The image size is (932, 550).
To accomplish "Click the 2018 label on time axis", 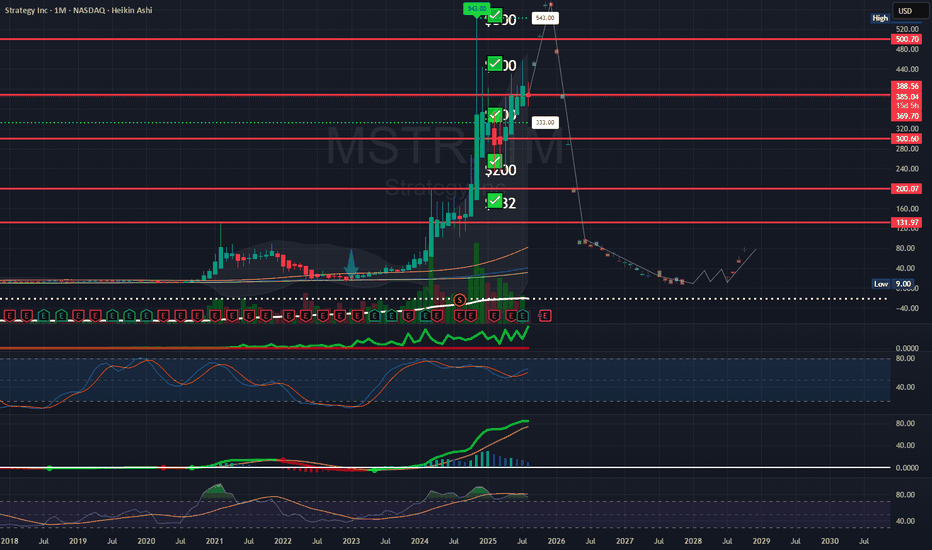I will (x=10, y=541).
